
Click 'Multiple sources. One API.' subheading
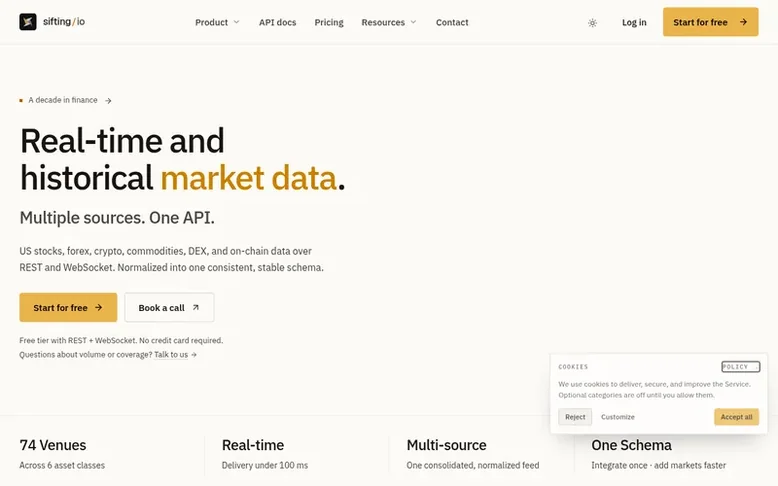pos(117,218)
